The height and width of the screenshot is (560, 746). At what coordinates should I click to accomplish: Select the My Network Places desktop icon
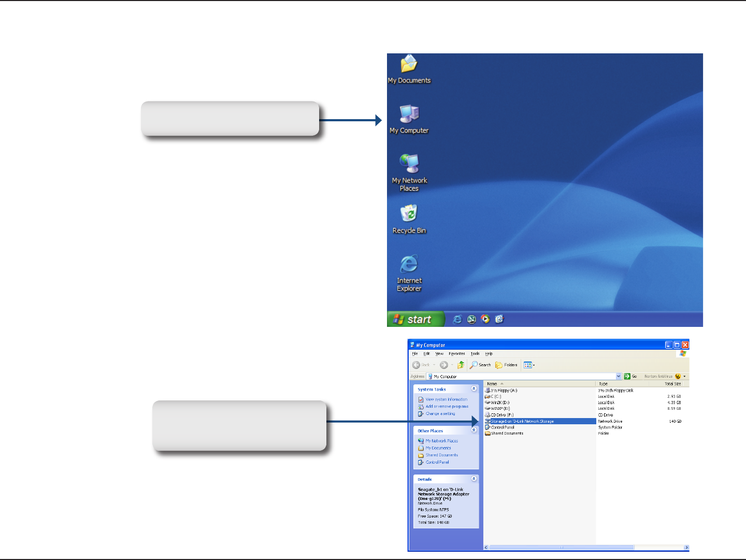pos(409,173)
